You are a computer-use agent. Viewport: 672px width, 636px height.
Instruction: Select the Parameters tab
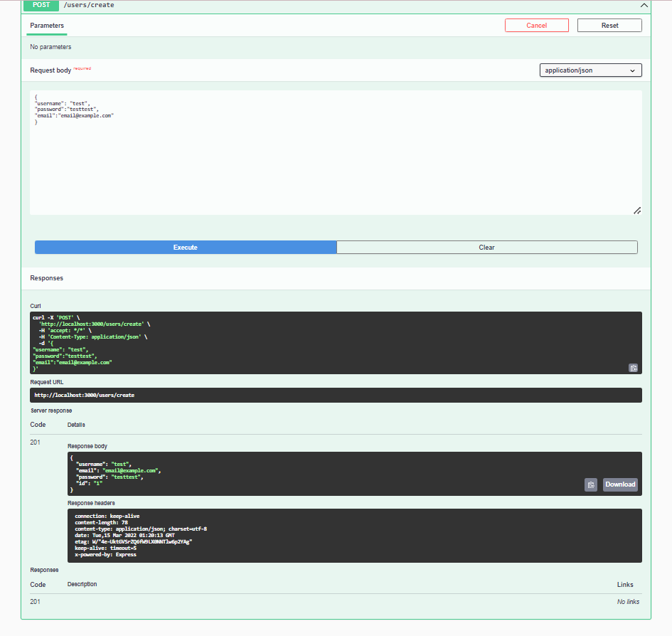47,26
